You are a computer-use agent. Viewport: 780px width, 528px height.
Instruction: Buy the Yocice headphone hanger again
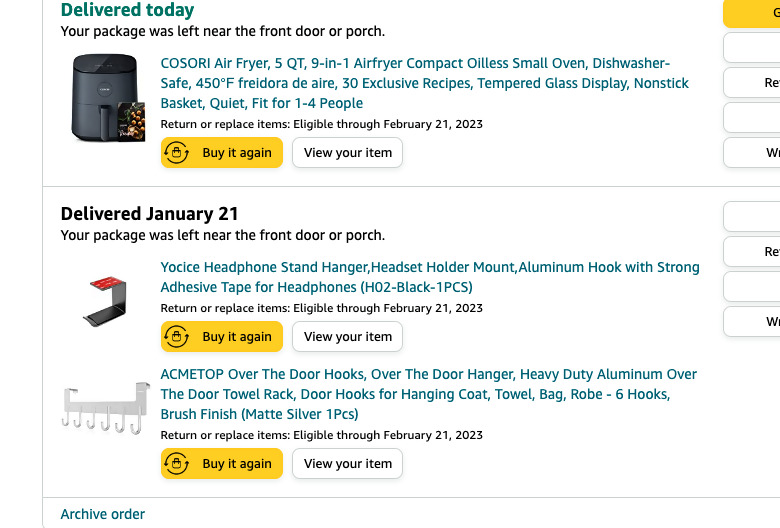(222, 337)
